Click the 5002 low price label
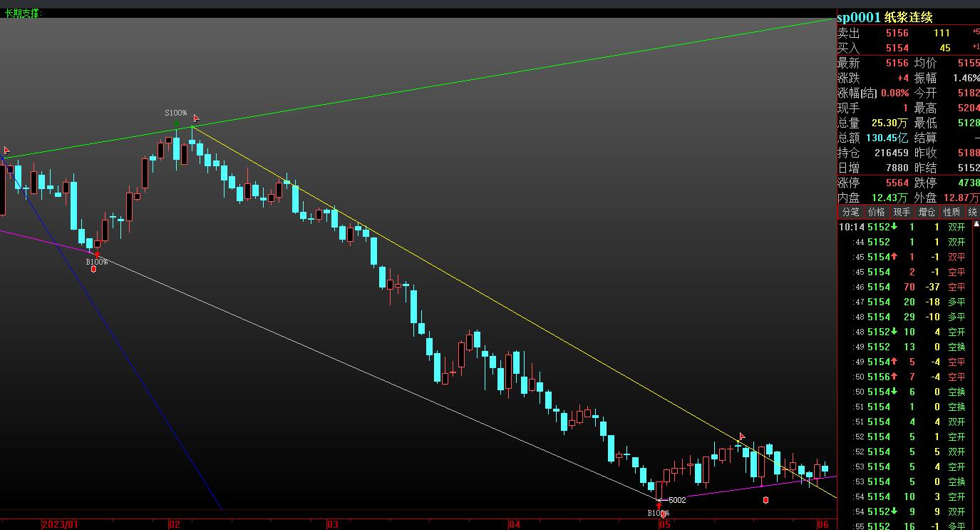Screen dimensions: 980x530 677,500
